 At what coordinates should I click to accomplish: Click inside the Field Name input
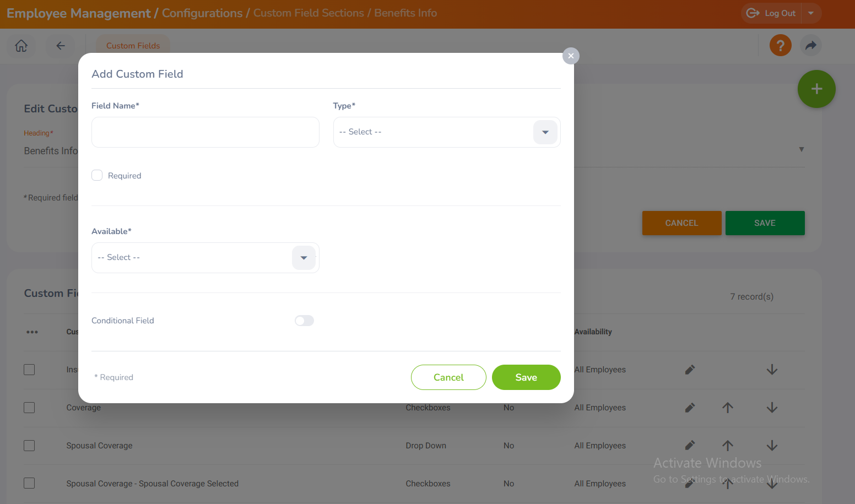click(205, 132)
